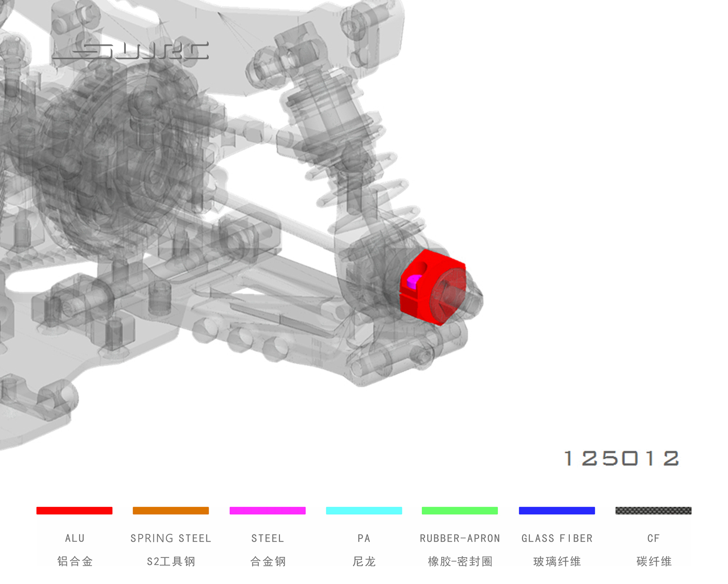Click the 碳纤维 Chinese label
The image size is (728, 584).
point(654,562)
